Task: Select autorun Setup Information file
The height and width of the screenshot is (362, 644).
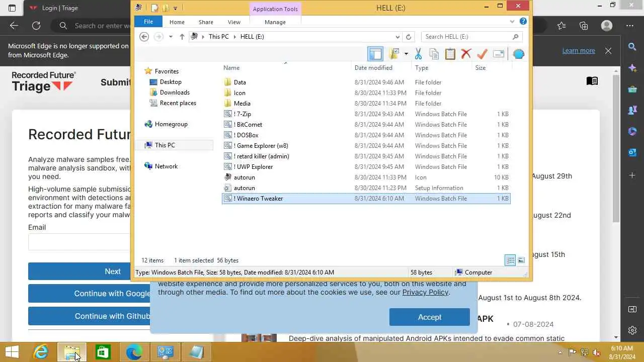Action: pyautogui.click(x=366, y=188)
